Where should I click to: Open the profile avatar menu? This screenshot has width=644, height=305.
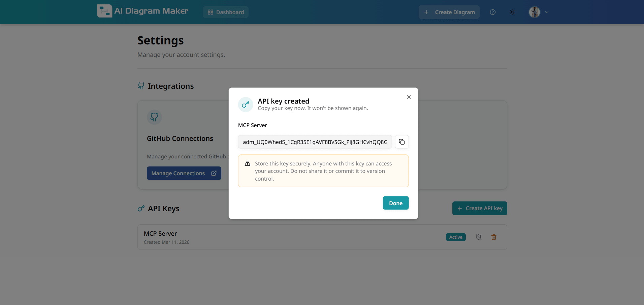pyautogui.click(x=534, y=12)
